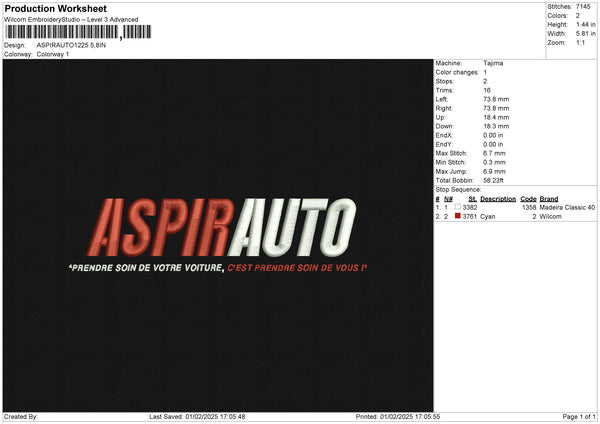Click the Min Stitch value 0.3 mm
This screenshot has width=600, height=424.
494,162
